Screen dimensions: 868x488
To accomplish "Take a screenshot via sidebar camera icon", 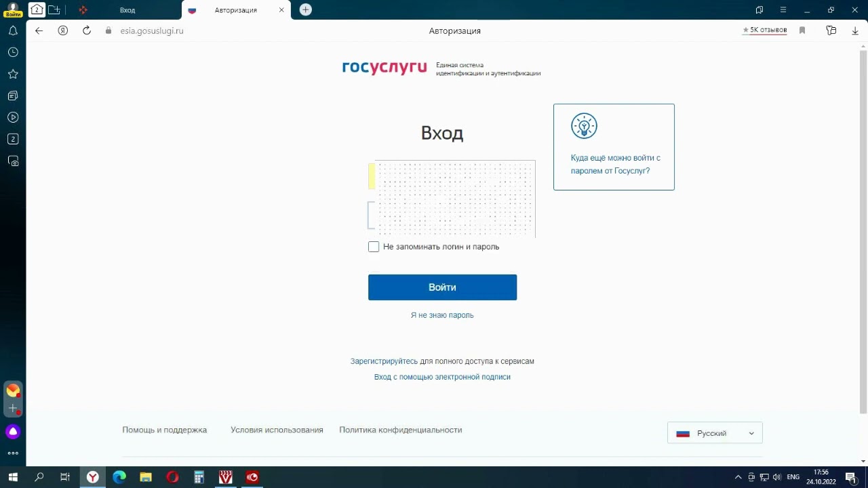I will (x=13, y=161).
